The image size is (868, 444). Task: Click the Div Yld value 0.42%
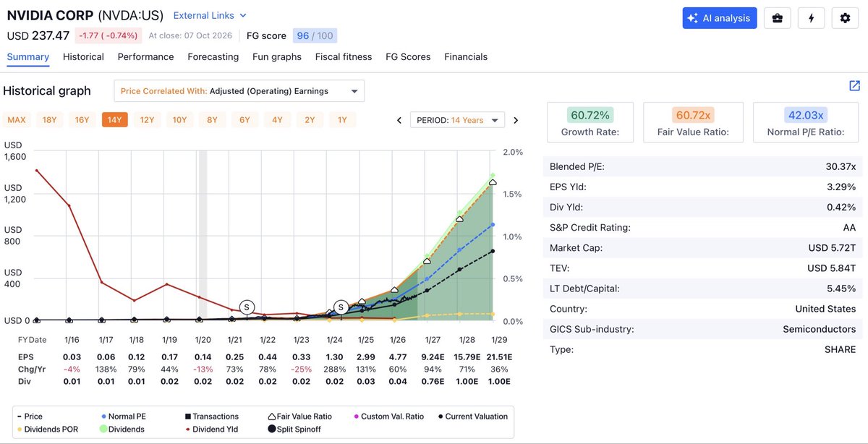pos(841,208)
